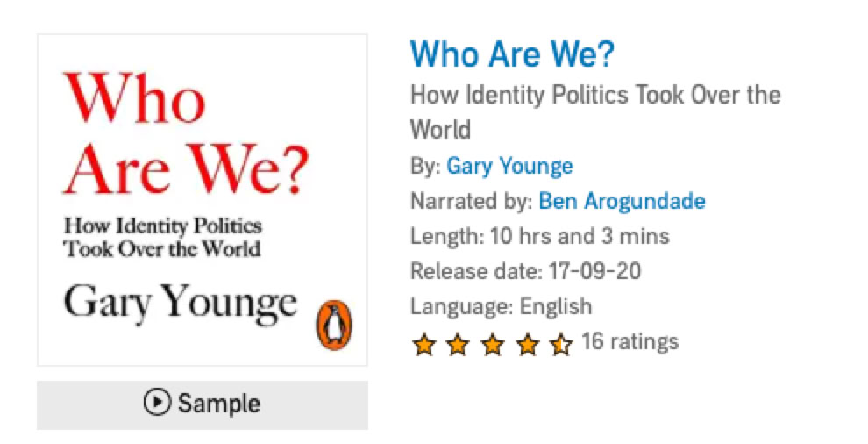This screenshot has height=444, width=868.
Task: Select the second rating star
Action: point(458,344)
